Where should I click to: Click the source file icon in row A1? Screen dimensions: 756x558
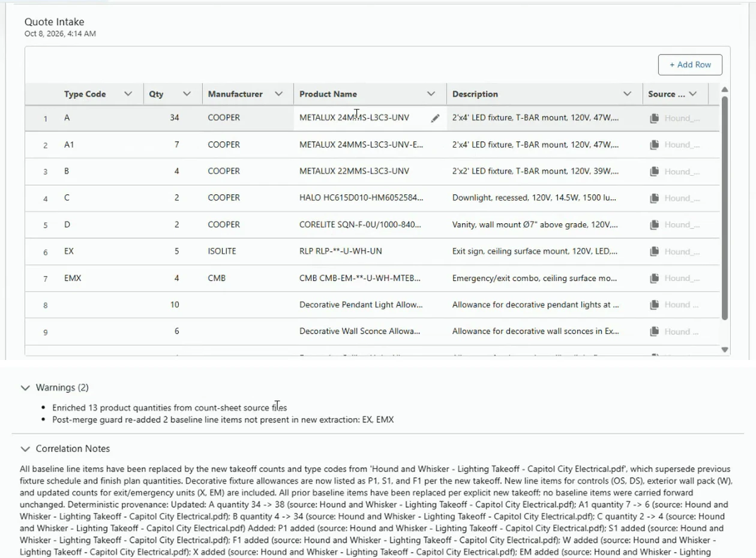(x=655, y=145)
